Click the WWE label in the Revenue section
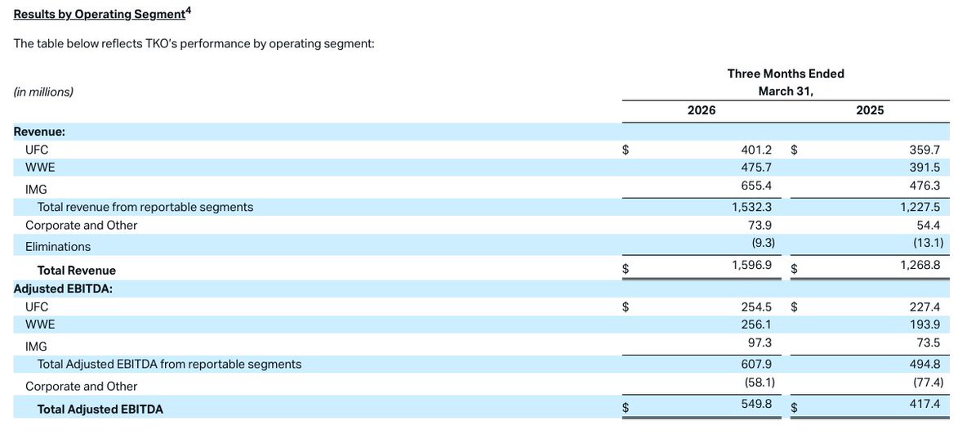 (x=39, y=168)
